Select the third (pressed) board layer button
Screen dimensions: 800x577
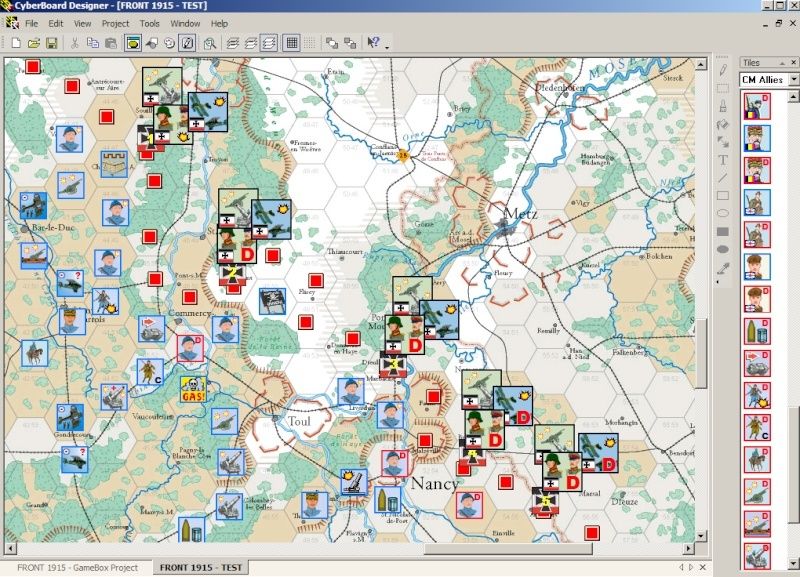(x=269, y=43)
